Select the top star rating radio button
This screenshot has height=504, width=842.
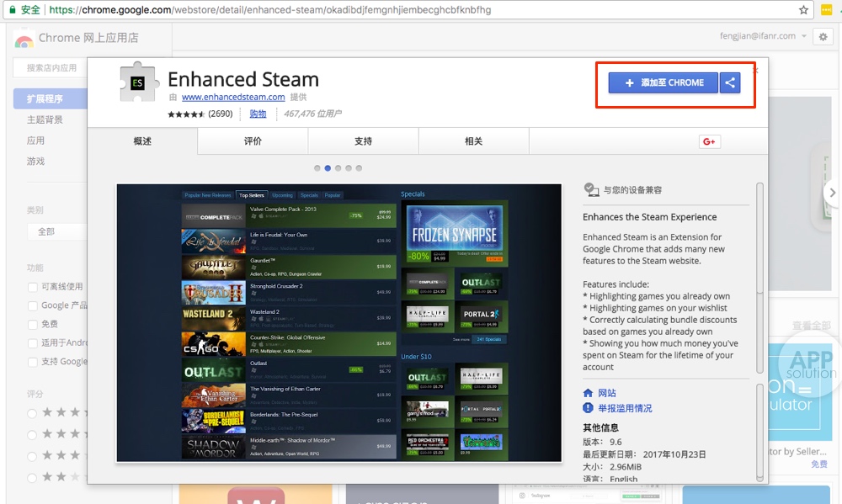click(33, 412)
